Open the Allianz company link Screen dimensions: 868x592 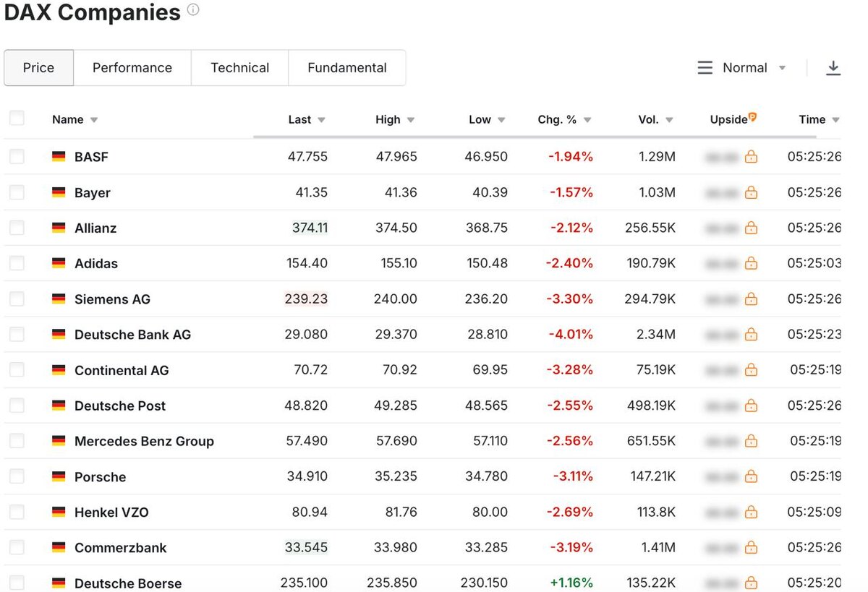pos(95,228)
